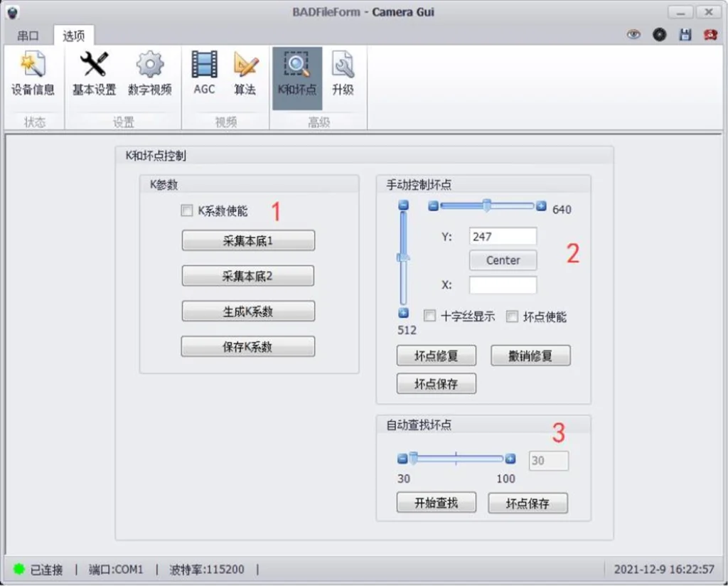Screen dimensions: 728x586
Task: Switch to the 串口 serial port tab
Action: [x=27, y=35]
